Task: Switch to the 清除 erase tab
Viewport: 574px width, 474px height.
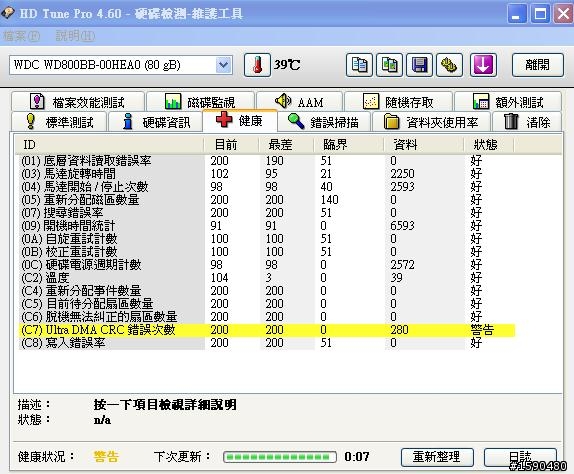Action: tap(527, 122)
